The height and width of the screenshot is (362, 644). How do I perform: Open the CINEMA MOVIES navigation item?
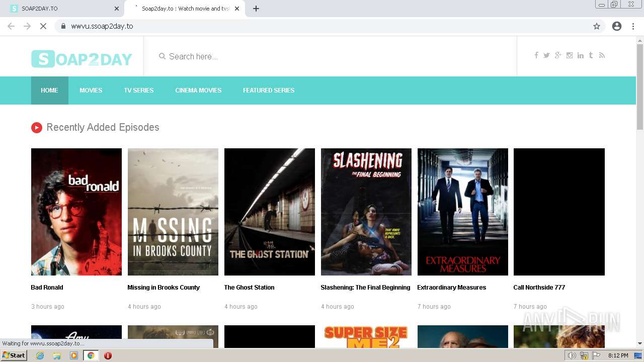point(198,90)
